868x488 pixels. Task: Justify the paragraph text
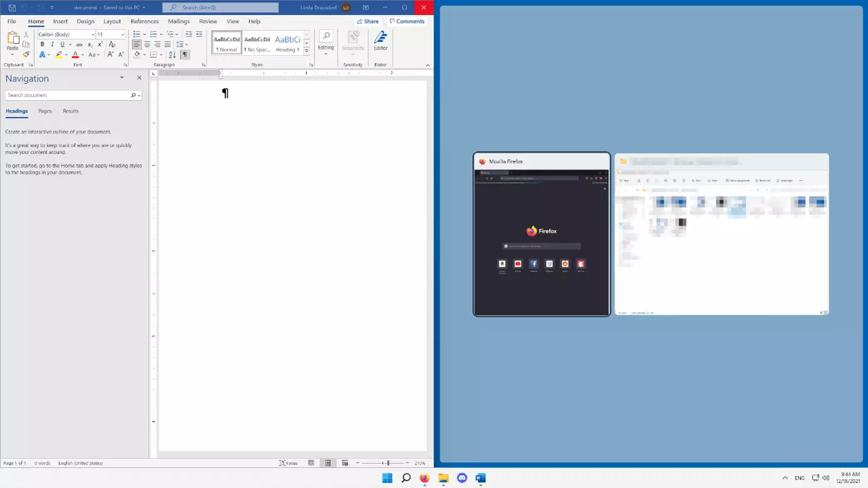167,44
